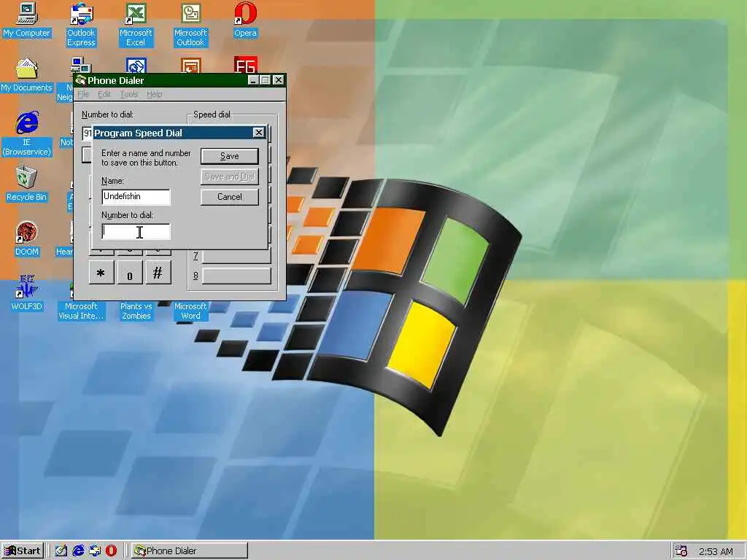Open Microsoft Visual Inte... shortcut
747x560 pixels.
[x=81, y=311]
